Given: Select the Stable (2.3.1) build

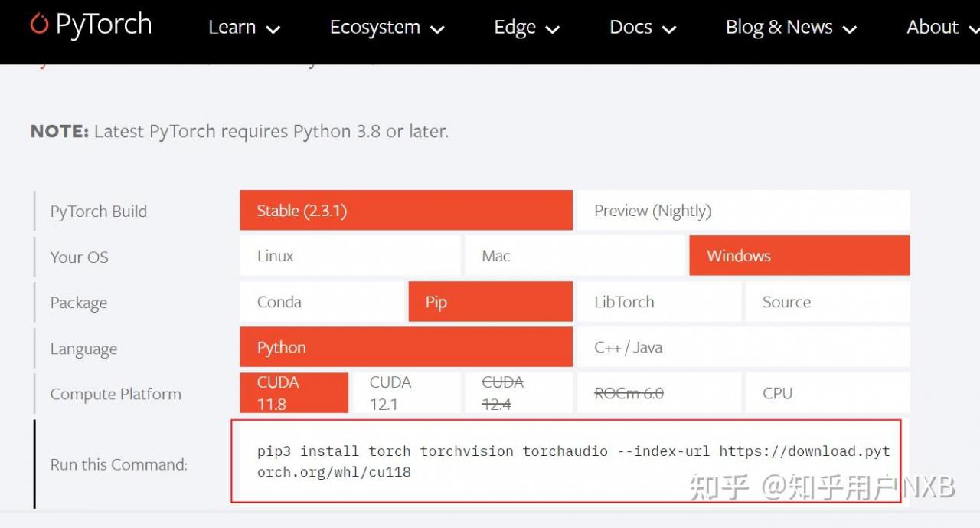Looking at the screenshot, I should pos(406,211).
